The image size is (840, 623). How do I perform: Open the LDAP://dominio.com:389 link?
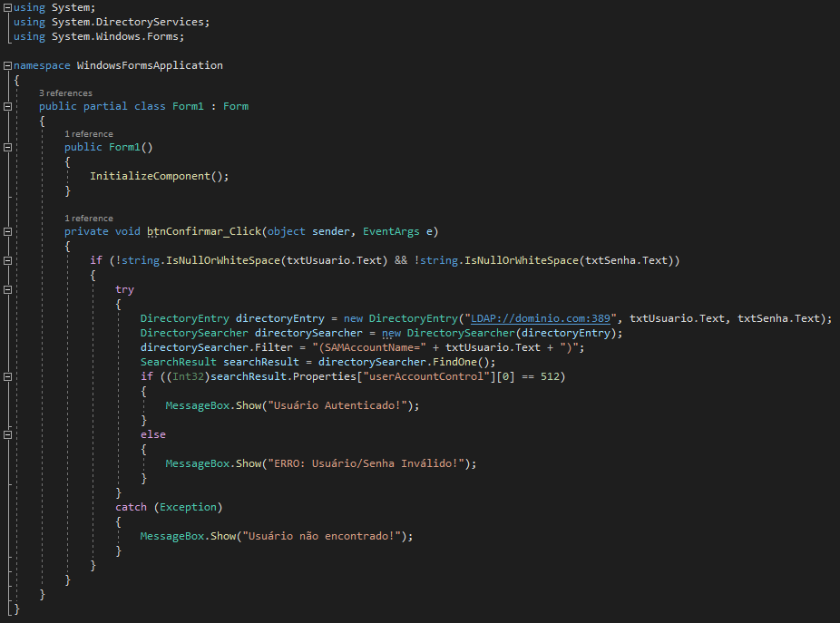coord(543,318)
